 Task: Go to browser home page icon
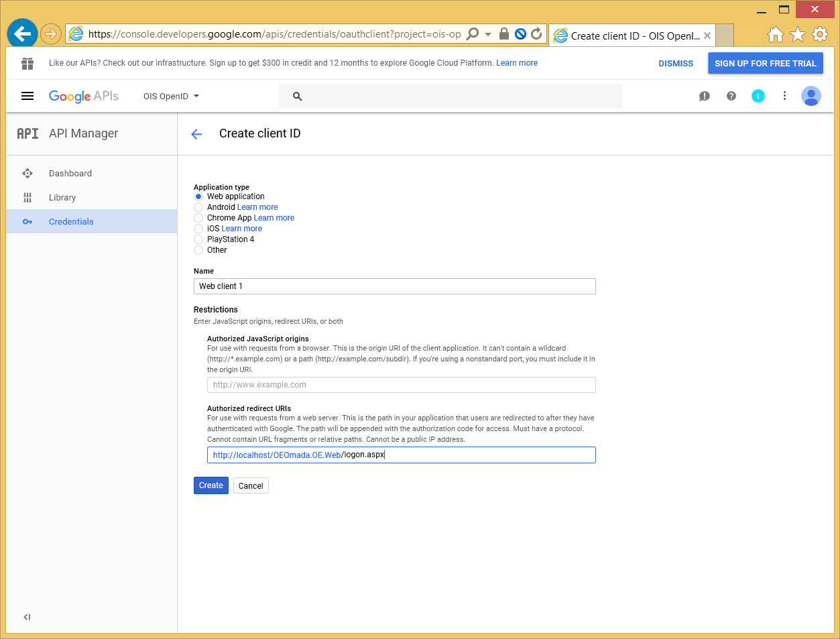[776, 34]
